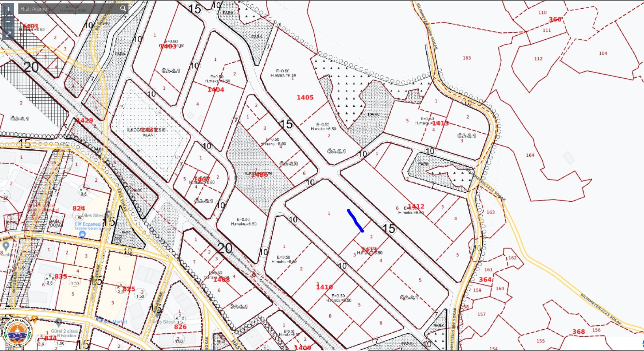Click parcel 159
This screenshot has height=351, width=644.
477,290
